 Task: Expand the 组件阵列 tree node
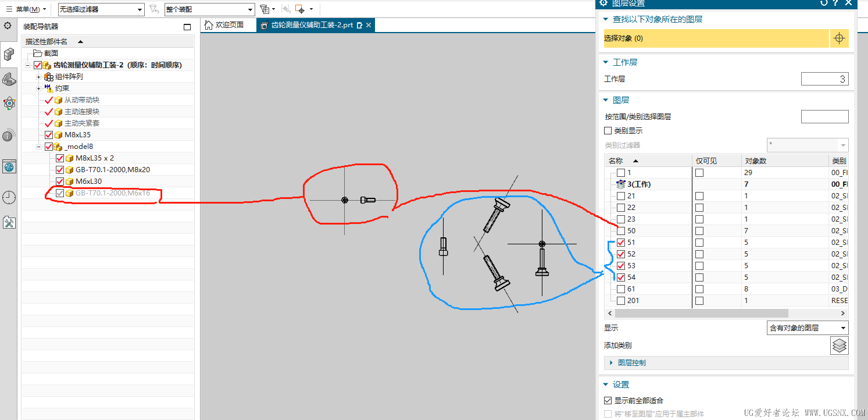(x=39, y=77)
